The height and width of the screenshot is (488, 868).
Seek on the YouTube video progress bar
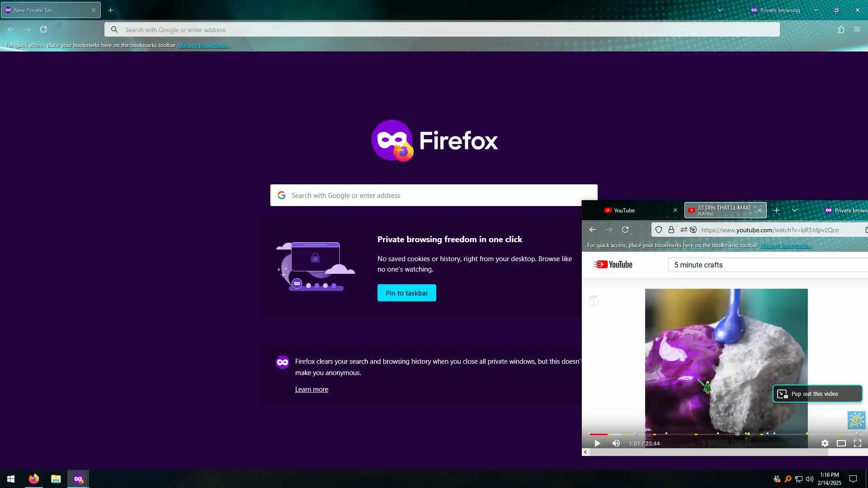pyautogui.click(x=723, y=434)
